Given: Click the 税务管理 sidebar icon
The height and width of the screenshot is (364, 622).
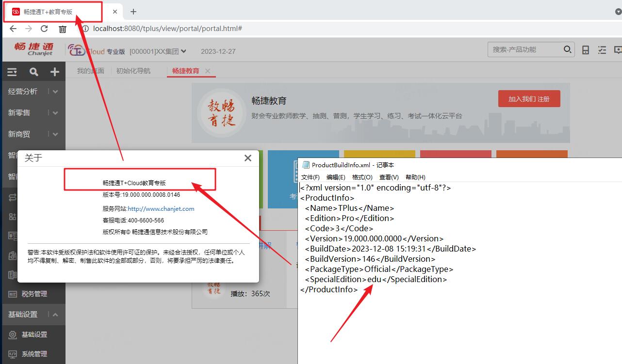Looking at the screenshot, I should (13, 294).
